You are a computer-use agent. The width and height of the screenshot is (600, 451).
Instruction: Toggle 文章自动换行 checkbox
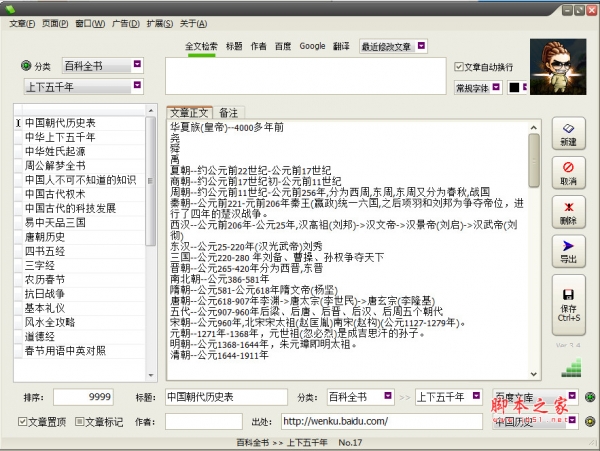(461, 67)
